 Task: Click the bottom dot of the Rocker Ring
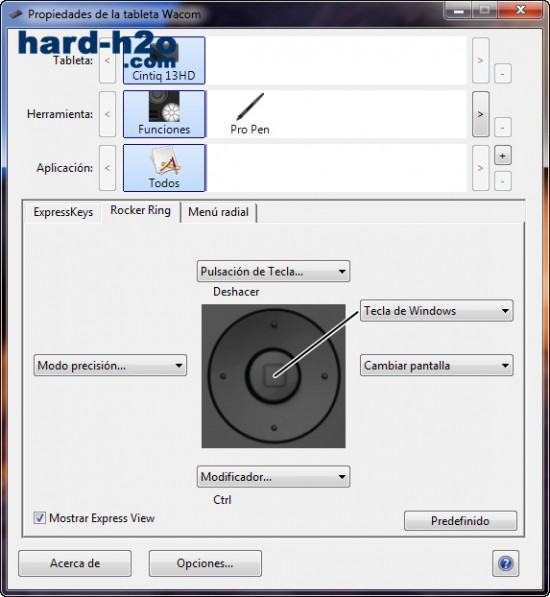(274, 428)
